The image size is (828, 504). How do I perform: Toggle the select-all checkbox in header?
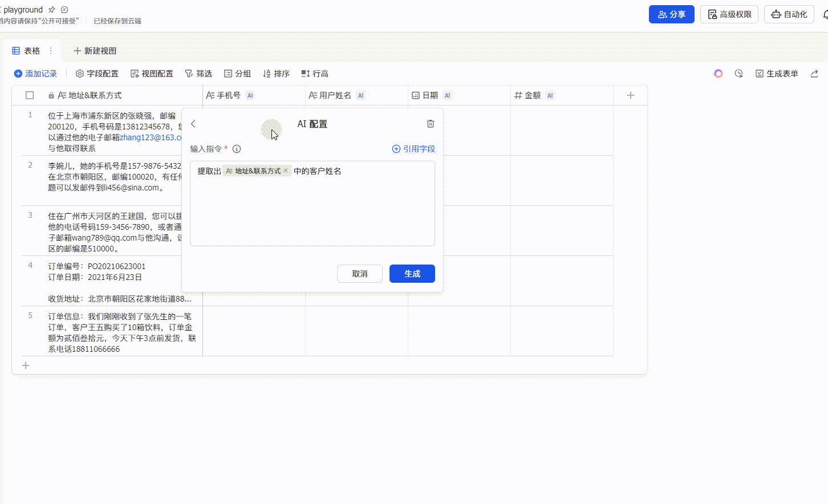tap(30, 95)
